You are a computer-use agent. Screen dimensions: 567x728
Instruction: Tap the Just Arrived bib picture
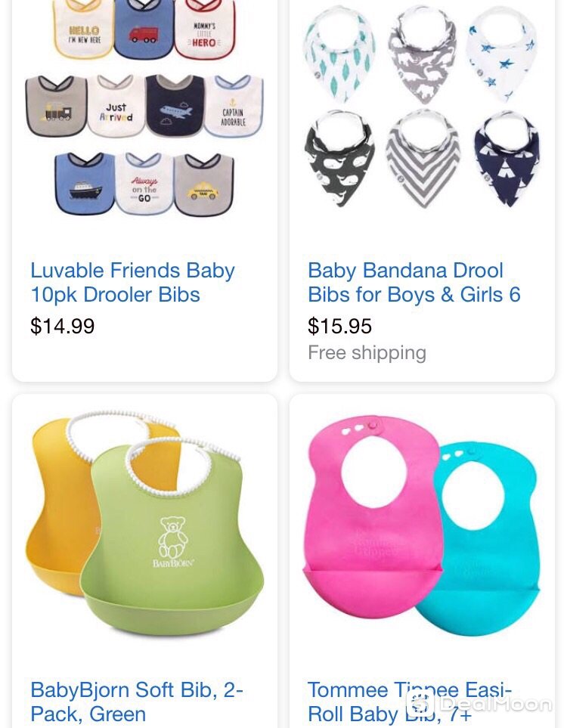point(116,107)
